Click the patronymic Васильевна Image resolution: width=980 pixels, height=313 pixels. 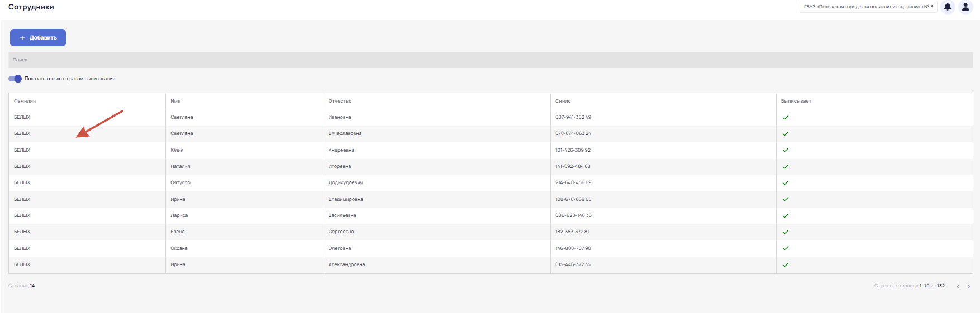[x=342, y=215]
